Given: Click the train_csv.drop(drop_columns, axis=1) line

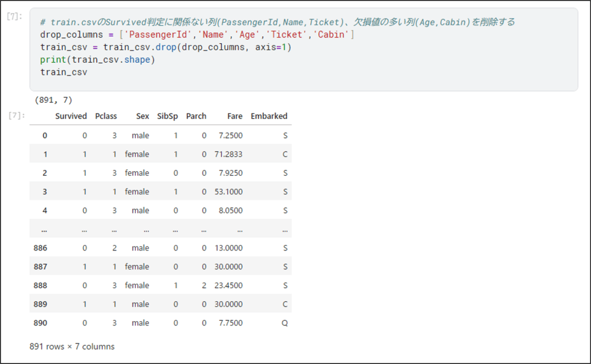Looking at the screenshot, I should click(x=165, y=47).
